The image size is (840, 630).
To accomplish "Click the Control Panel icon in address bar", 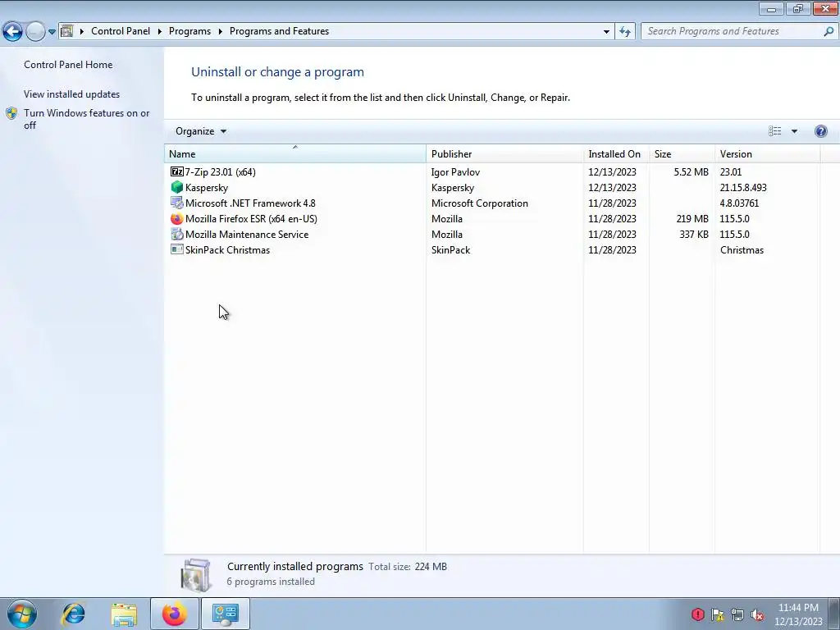I will tap(66, 31).
